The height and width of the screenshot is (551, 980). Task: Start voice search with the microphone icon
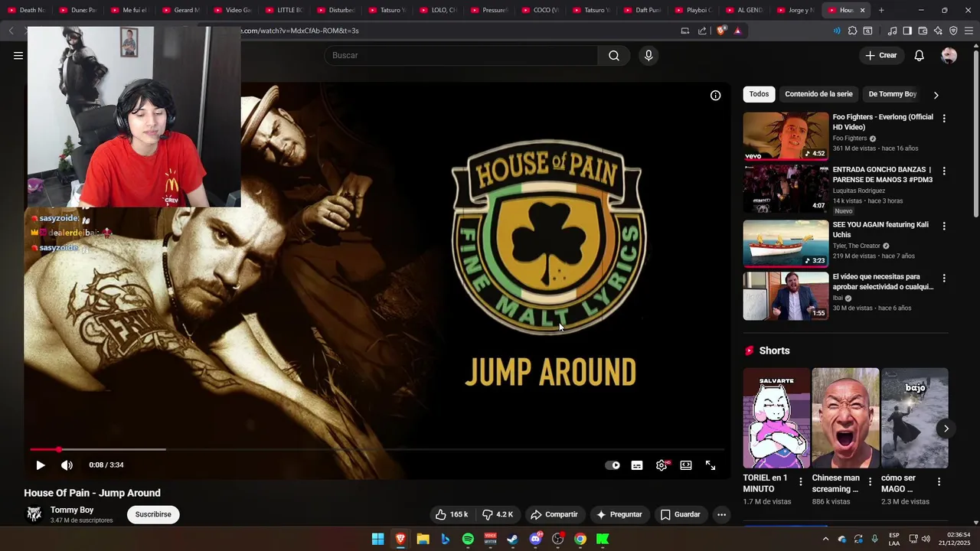[x=648, y=55]
